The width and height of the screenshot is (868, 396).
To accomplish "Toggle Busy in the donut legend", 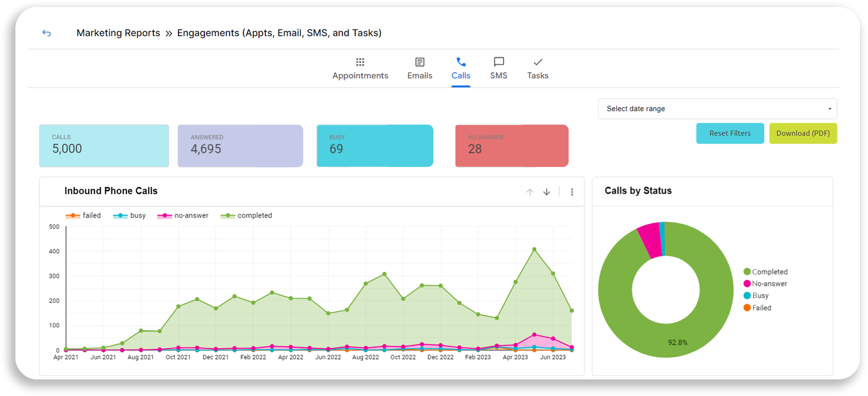I will point(756,296).
